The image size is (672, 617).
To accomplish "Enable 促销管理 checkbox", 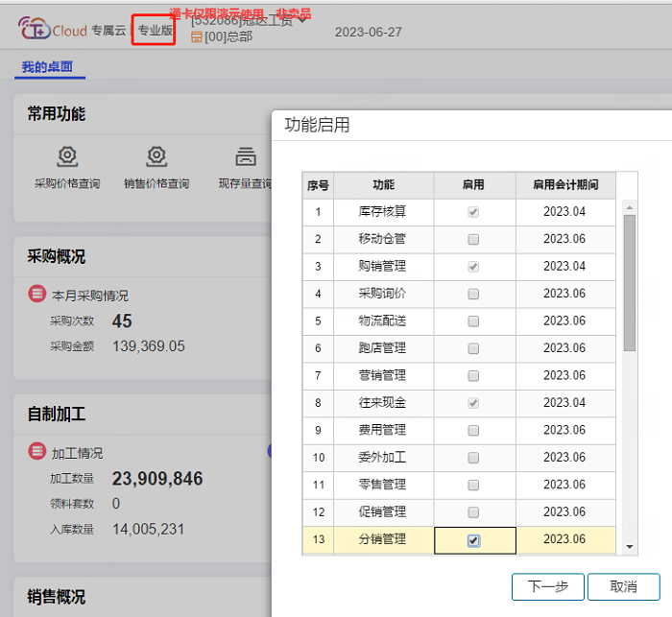I will [x=473, y=512].
